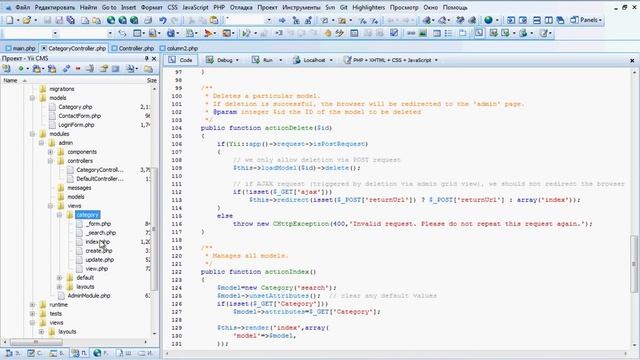The width and height of the screenshot is (640, 360).
Task: Click the pin icon on project panel
Action: point(147,58)
